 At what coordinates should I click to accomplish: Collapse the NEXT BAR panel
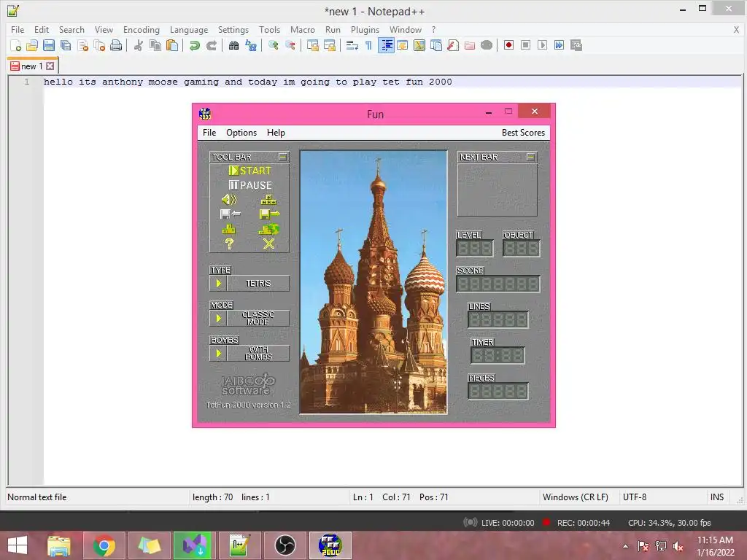[x=531, y=157]
